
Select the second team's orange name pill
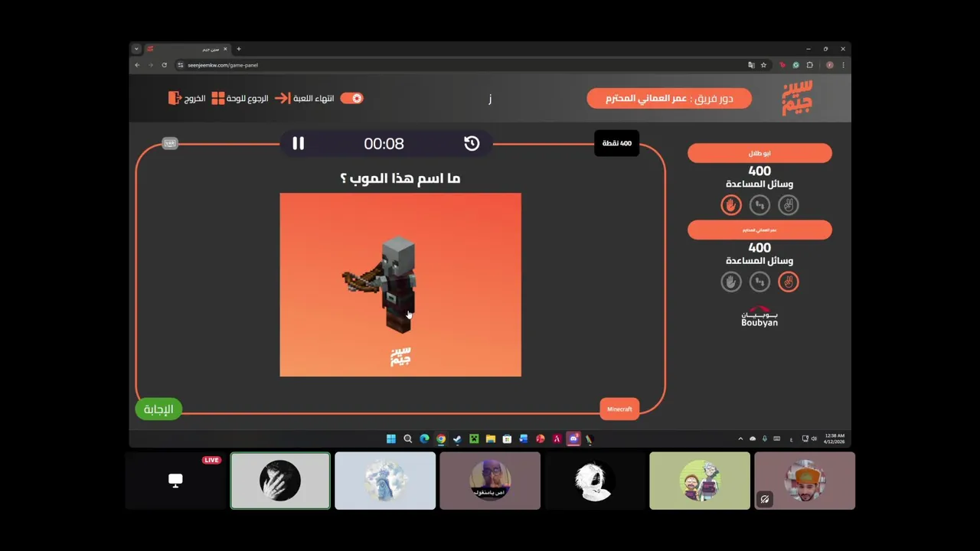(x=759, y=230)
